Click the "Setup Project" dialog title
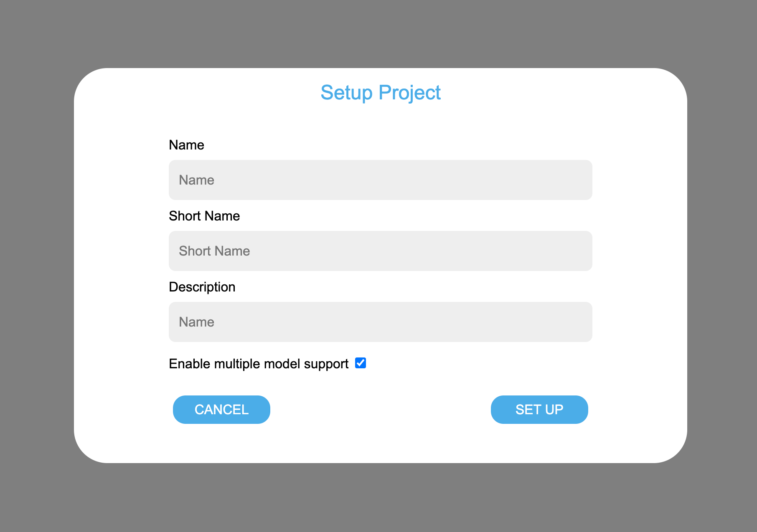The image size is (757, 532). pyautogui.click(x=380, y=93)
